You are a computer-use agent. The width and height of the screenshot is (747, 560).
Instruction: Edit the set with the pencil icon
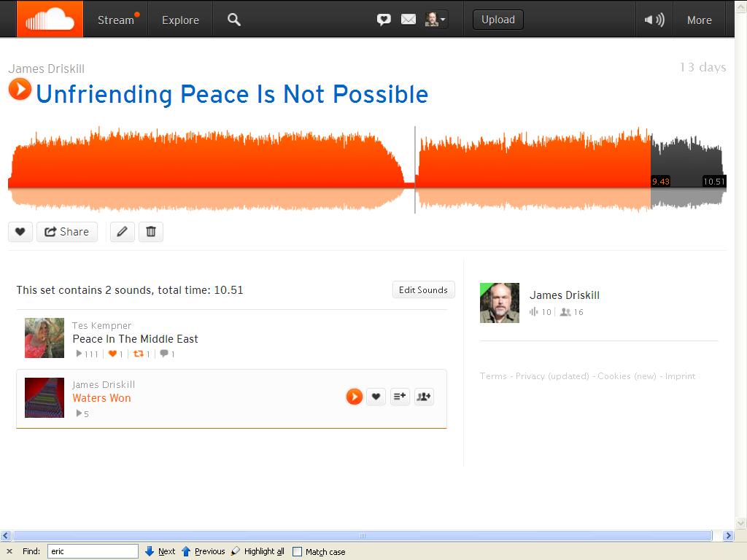coord(123,232)
